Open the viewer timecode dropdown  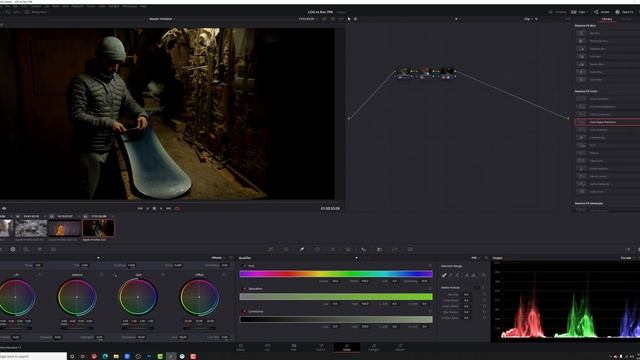click(308, 19)
